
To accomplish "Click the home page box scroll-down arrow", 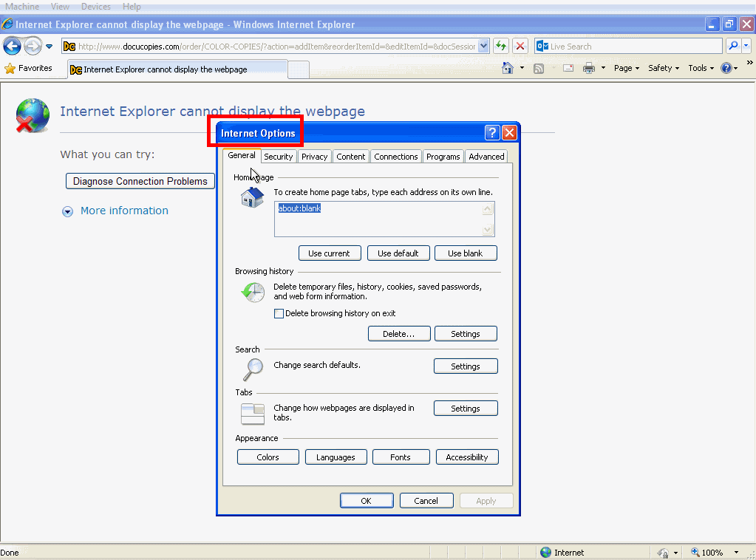I will click(488, 230).
